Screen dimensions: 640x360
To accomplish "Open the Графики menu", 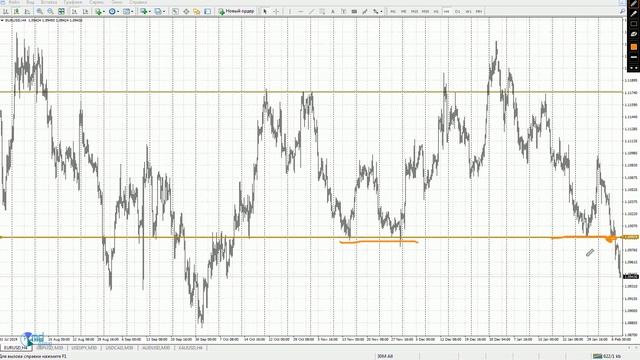I will coord(73,2).
